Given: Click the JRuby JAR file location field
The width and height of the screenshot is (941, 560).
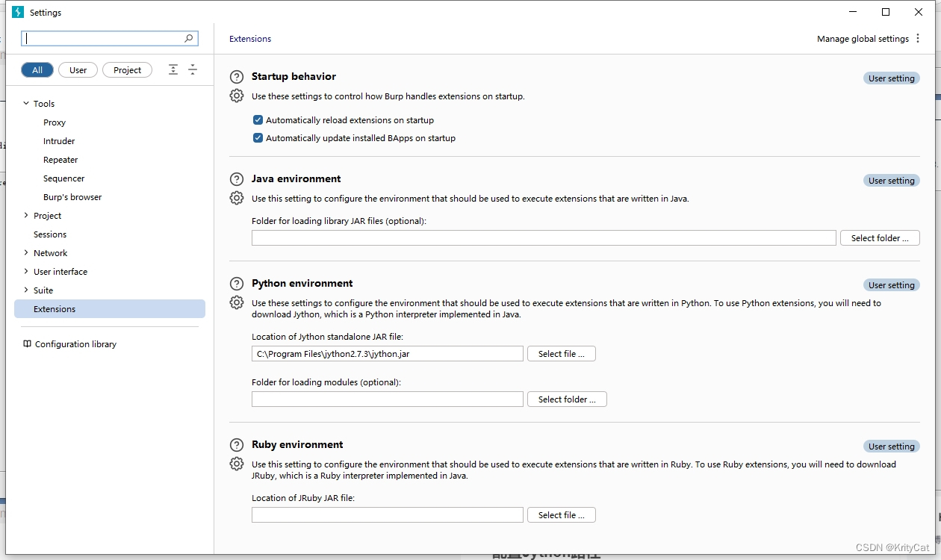Looking at the screenshot, I should point(388,515).
